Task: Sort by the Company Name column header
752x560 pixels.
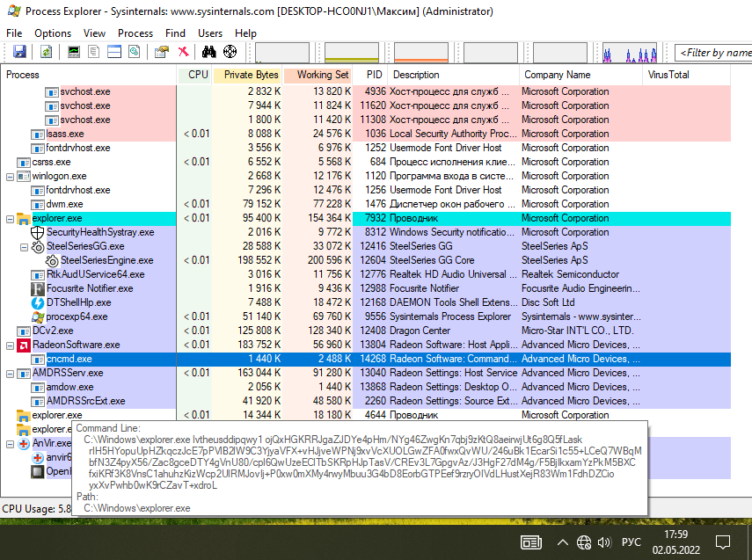Action: pos(557,75)
